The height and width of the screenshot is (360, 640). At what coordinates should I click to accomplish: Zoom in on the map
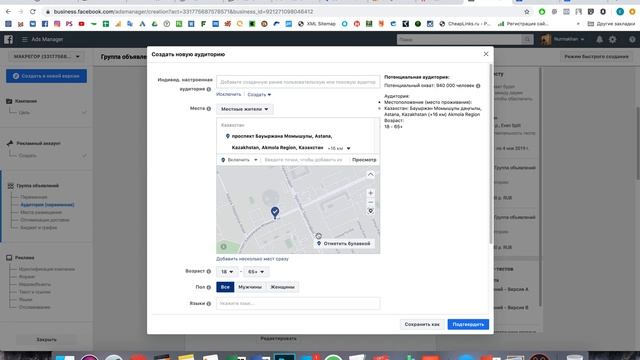click(x=370, y=193)
